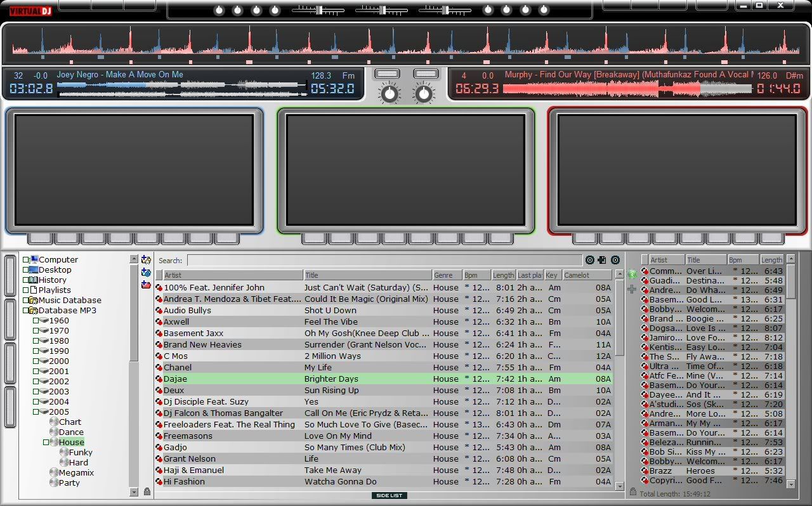Click the right center mixer knob
812x506 pixels.
click(423, 94)
